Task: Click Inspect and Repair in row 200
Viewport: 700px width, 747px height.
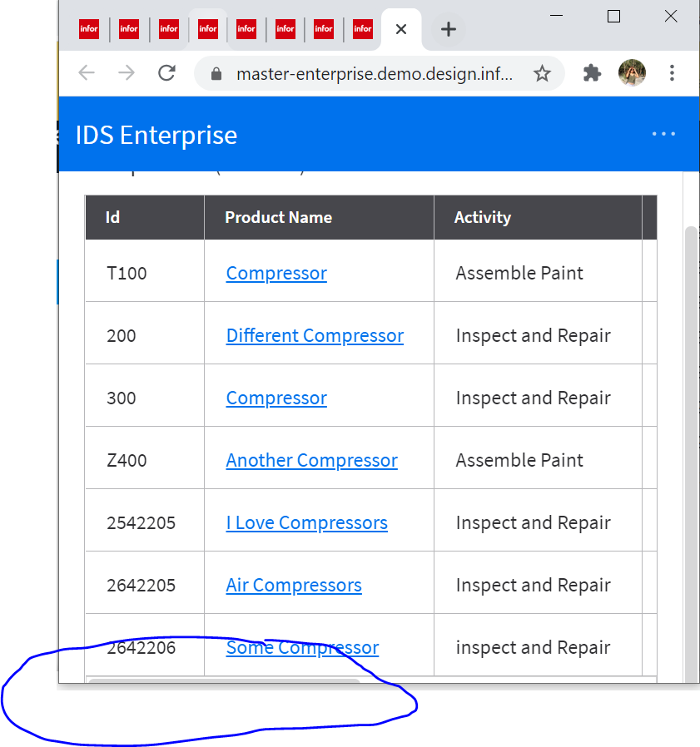Action: 533,336
